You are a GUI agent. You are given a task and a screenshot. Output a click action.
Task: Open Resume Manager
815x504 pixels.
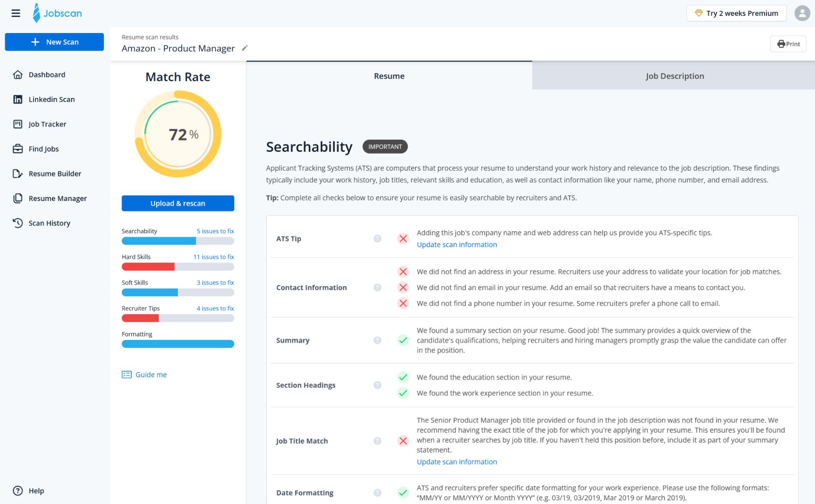57,198
